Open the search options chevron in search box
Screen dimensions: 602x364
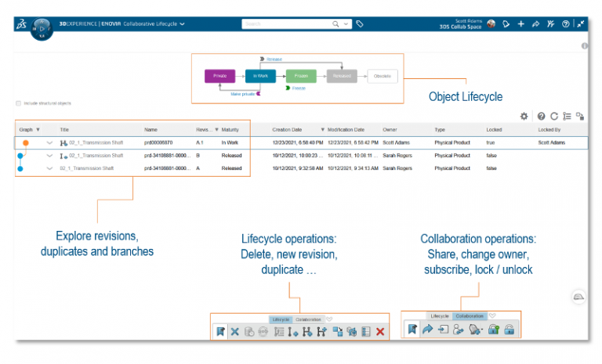coord(346,24)
